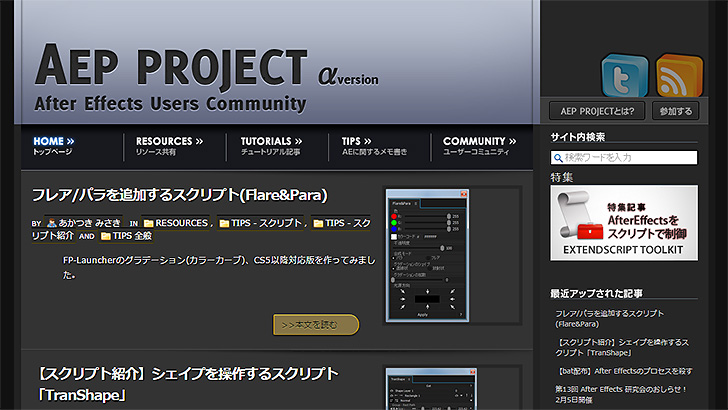Screen dimensions: 728x410
Task: Click the folder icon before TIPS 全般
Action: click(105, 237)
